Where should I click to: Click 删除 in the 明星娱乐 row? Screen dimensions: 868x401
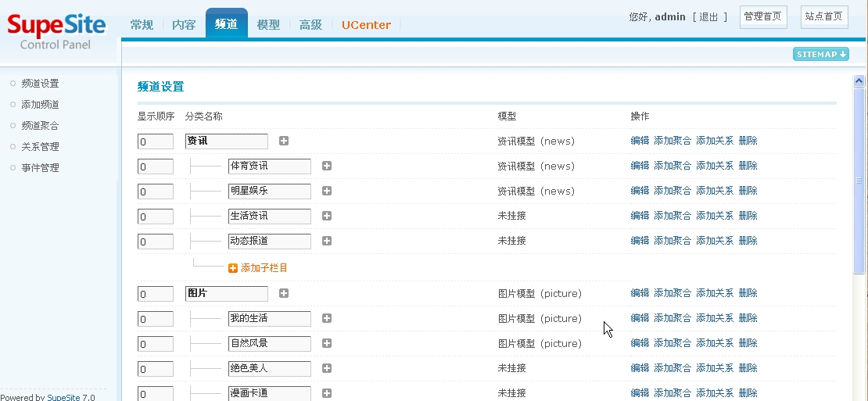click(748, 190)
